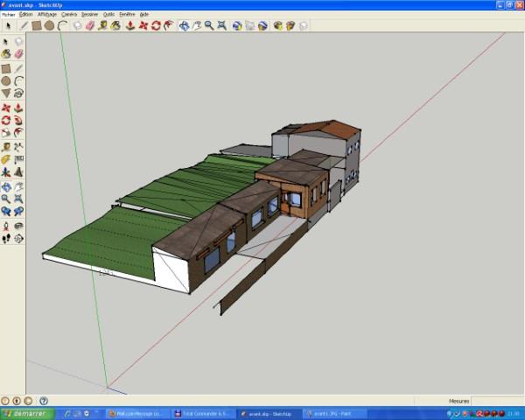Switch to Total Commander in taskbar
Viewport: 525px width, 420px height.
click(202, 413)
